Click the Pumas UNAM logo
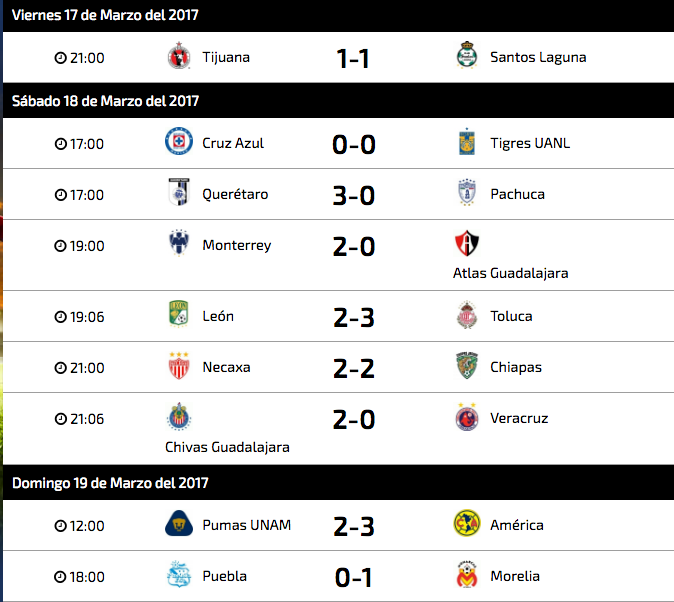The height and width of the screenshot is (602, 674). coord(179,523)
